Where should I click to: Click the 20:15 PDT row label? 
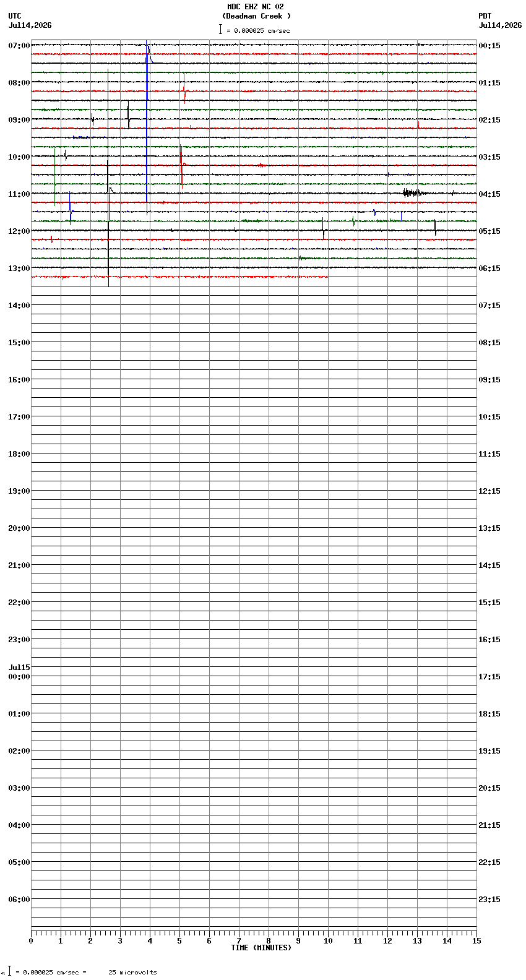pos(489,788)
